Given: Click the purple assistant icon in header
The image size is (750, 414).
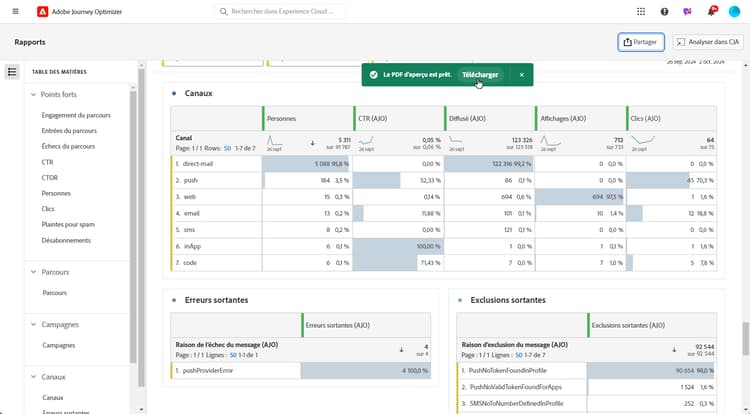Looking at the screenshot, I should point(689,11).
